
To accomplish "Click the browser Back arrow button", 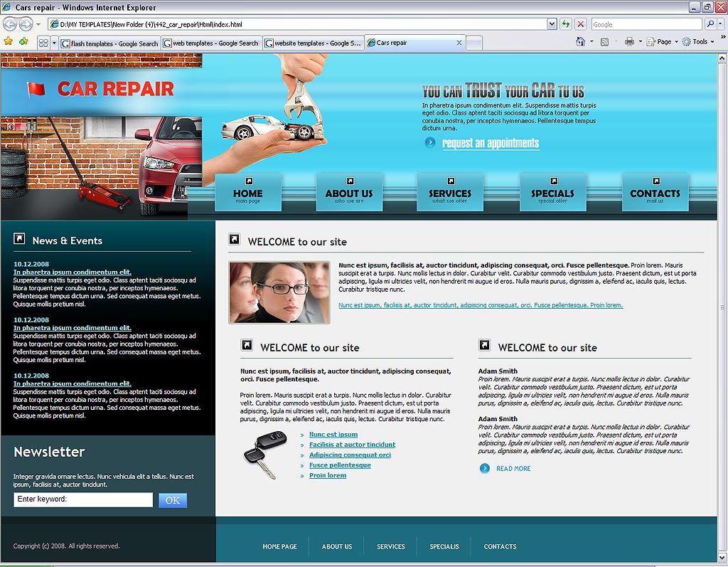I will pyautogui.click(x=10, y=24).
